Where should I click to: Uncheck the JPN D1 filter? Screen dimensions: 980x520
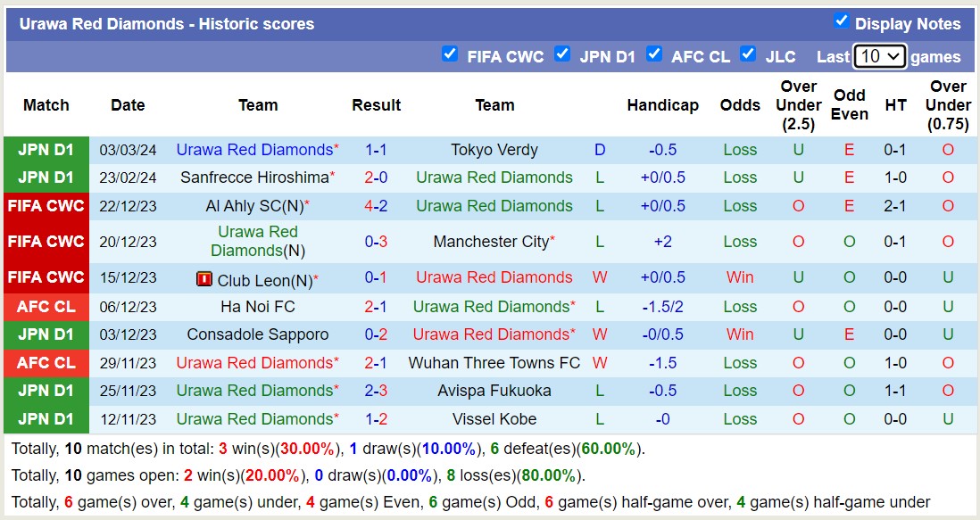(x=562, y=54)
